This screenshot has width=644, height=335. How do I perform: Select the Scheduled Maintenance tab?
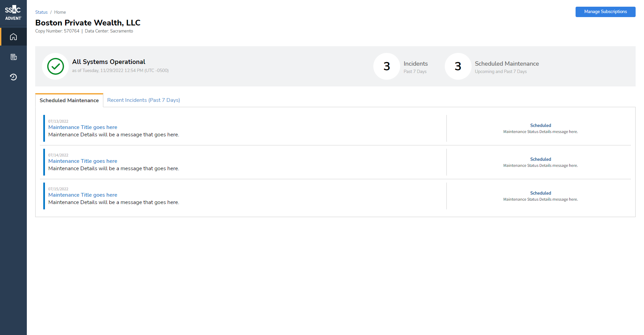click(x=69, y=100)
